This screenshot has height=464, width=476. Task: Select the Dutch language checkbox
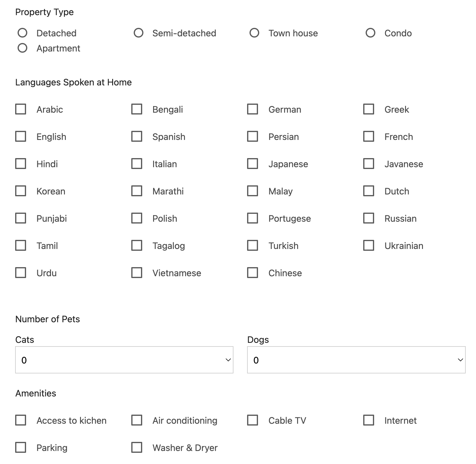369,191
